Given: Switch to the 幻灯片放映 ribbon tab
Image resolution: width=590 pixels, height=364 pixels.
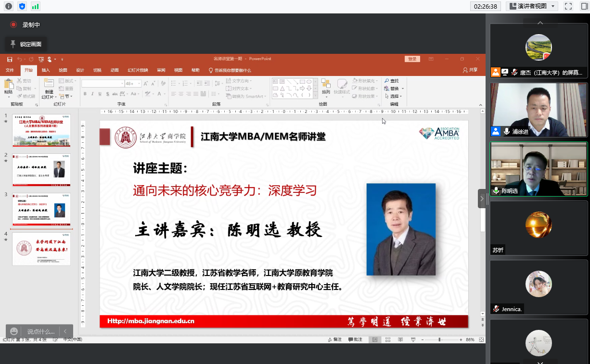Looking at the screenshot, I should pyautogui.click(x=138, y=70).
